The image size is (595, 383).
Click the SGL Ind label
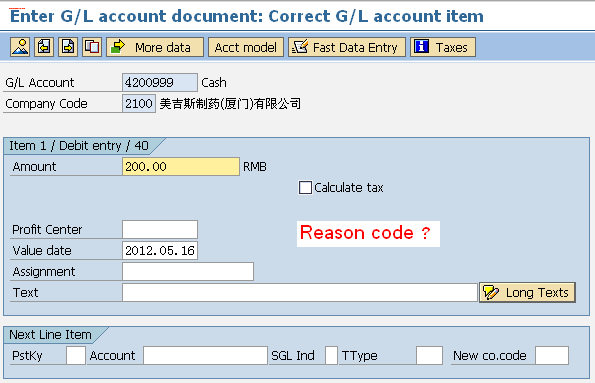pyautogui.click(x=293, y=355)
